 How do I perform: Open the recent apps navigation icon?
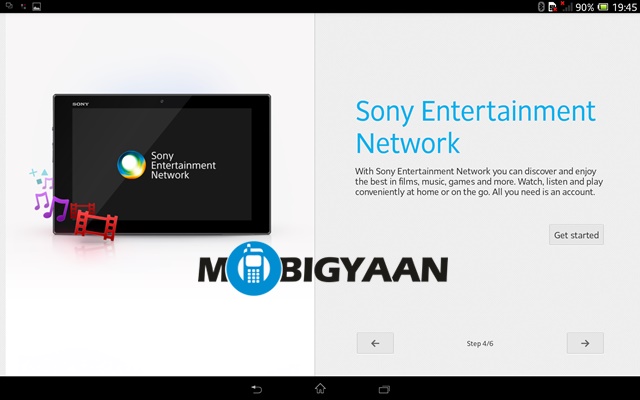point(384,389)
